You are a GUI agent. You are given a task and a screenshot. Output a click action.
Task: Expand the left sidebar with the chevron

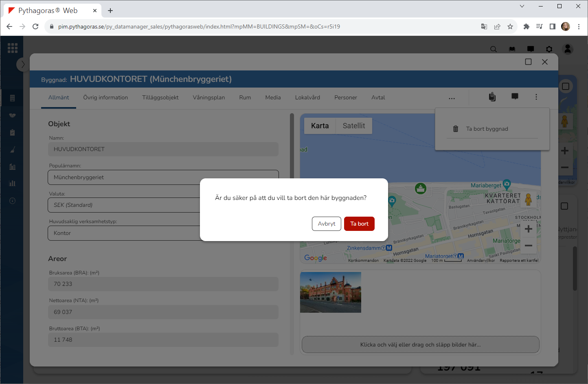click(x=23, y=64)
